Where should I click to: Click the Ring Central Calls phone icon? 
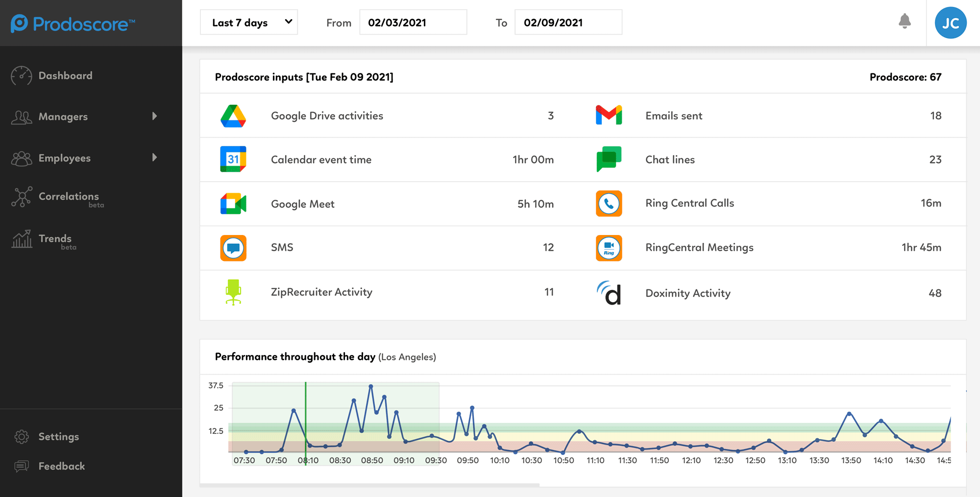(x=609, y=204)
